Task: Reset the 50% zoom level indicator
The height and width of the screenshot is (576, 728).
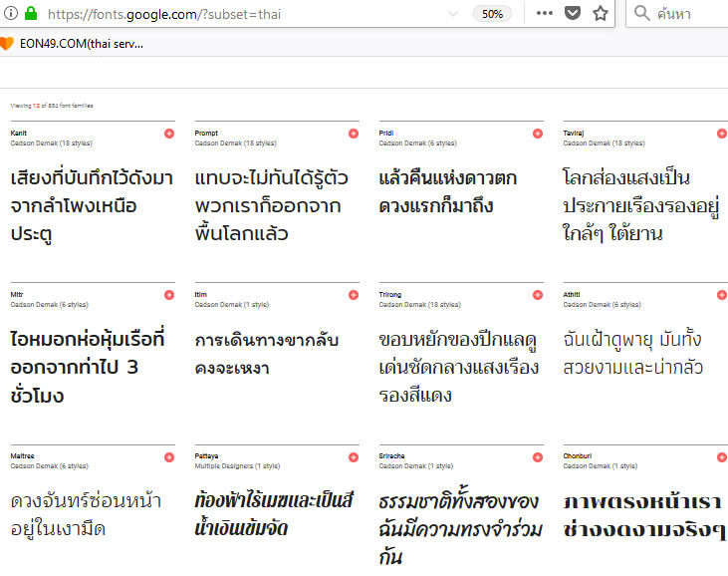Action: click(x=492, y=14)
